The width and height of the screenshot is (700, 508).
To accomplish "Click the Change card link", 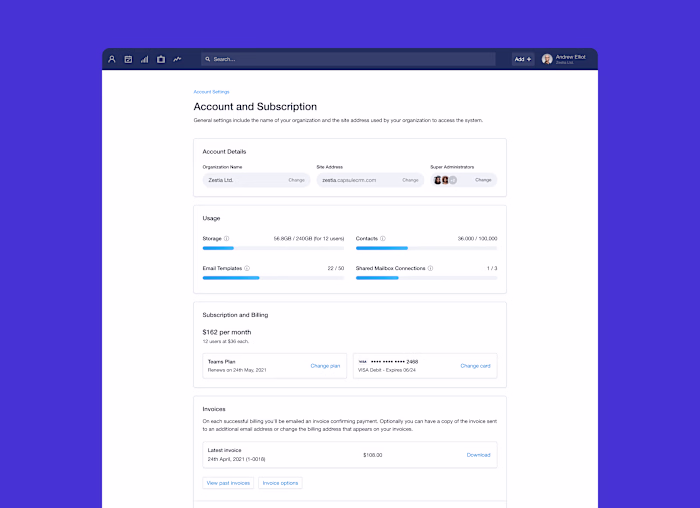I will (475, 366).
